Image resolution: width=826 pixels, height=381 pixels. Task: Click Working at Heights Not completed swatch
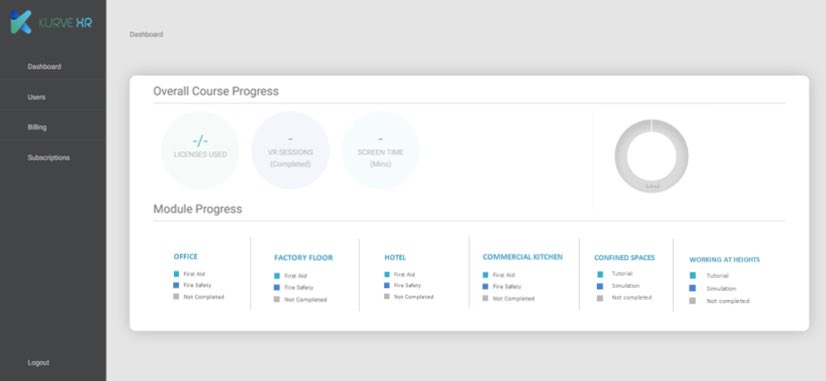click(693, 301)
